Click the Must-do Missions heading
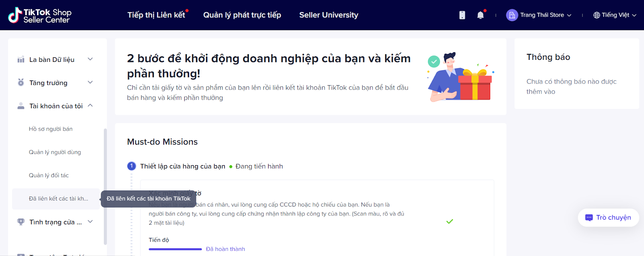 click(x=162, y=142)
